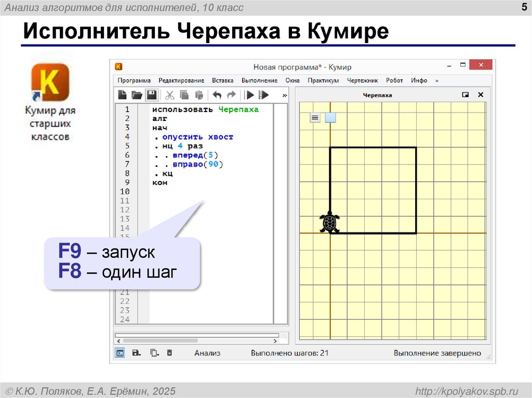Viewport: 532px width, 398px height.
Task: Open the save-output dropdown in the status bar
Action: 136,353
